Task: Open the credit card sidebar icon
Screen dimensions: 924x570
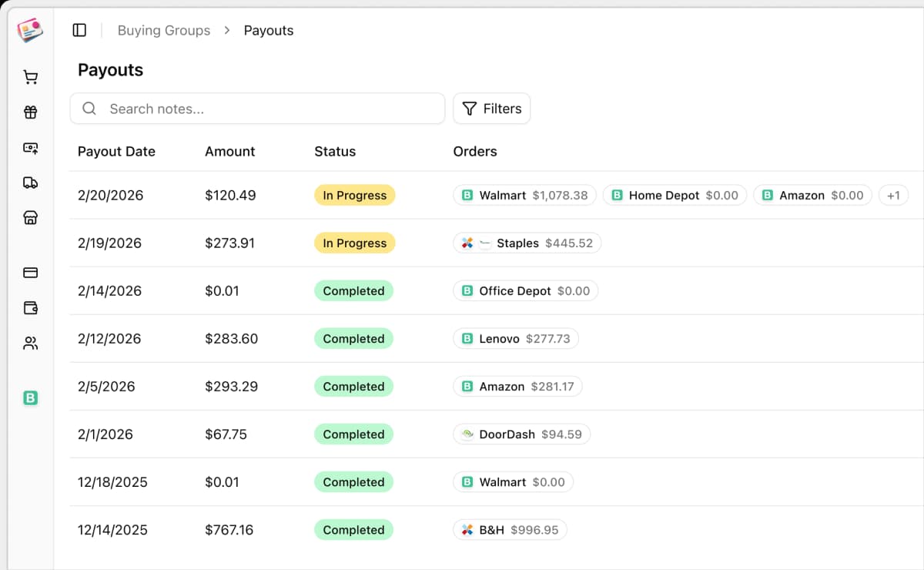Action: click(30, 273)
